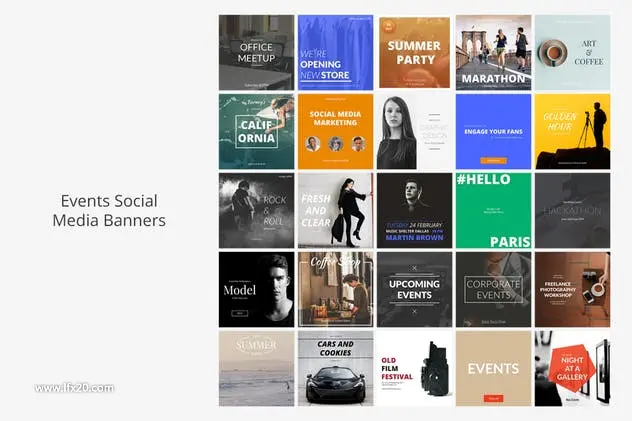Select the Upcoming Events banner
This screenshot has height=421, width=632.
pyautogui.click(x=414, y=289)
